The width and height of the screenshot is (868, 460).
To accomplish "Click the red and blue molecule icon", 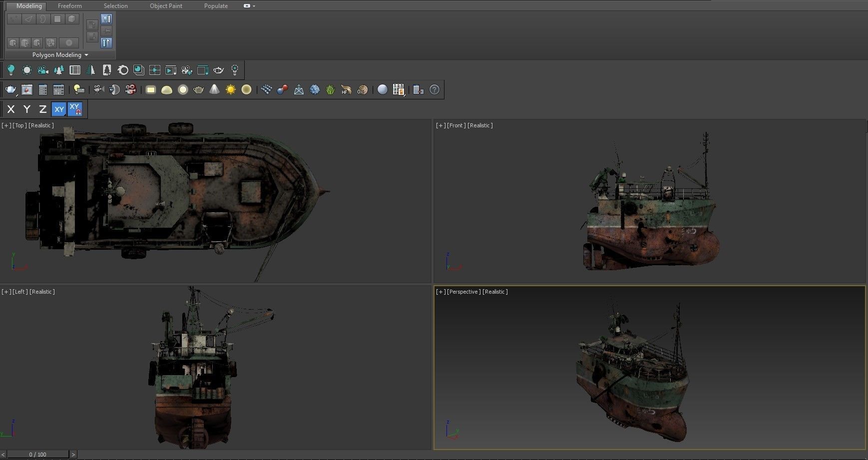I will pos(282,90).
